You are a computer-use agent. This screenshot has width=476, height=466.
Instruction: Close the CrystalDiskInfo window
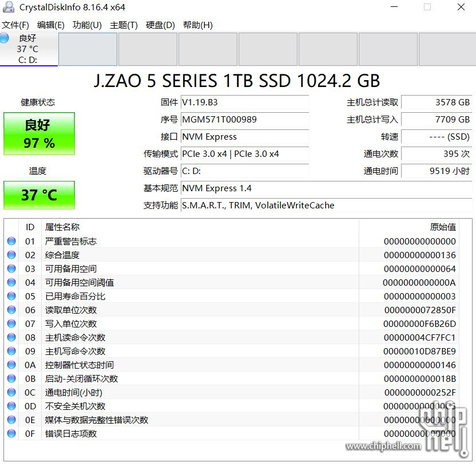click(461, 7)
